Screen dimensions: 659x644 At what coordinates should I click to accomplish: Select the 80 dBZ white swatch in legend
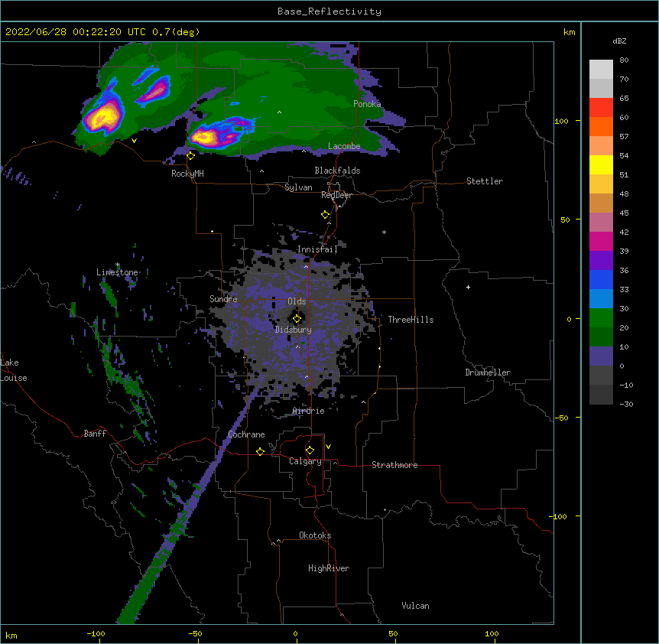point(601,70)
